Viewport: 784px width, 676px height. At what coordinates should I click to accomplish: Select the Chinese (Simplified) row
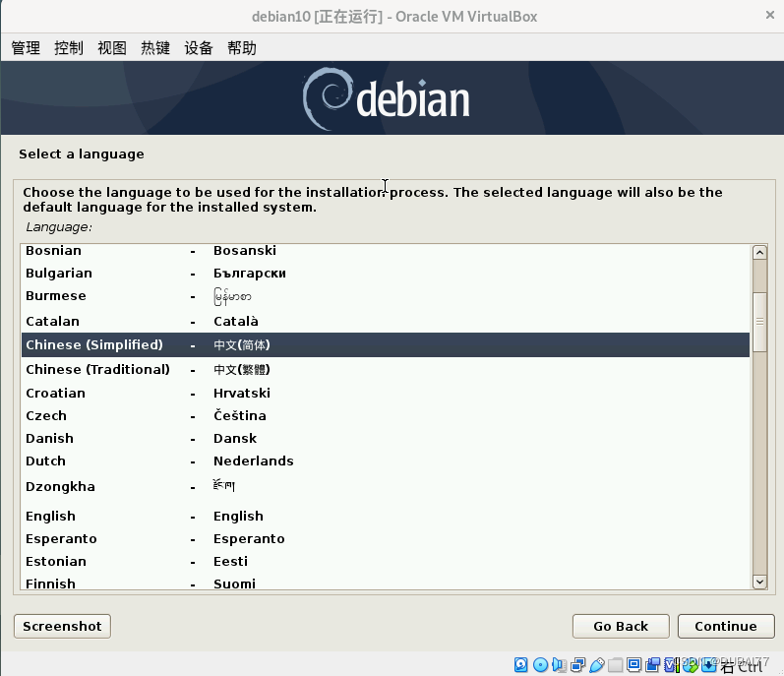385,345
